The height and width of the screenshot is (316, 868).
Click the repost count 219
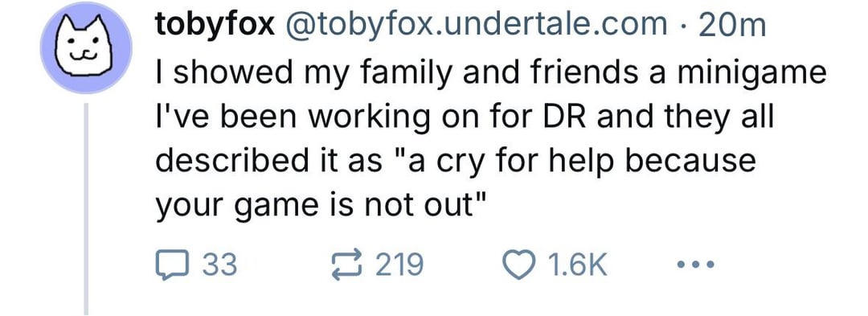pos(399,265)
